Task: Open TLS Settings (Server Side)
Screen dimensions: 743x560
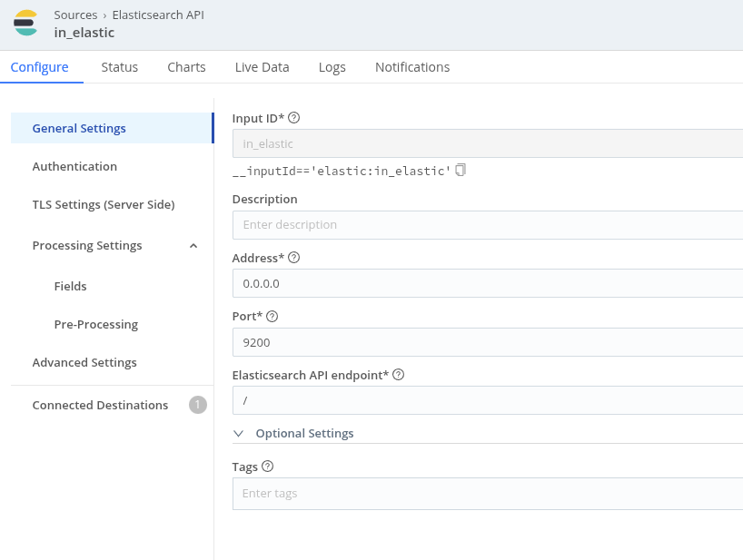Action: tap(103, 204)
